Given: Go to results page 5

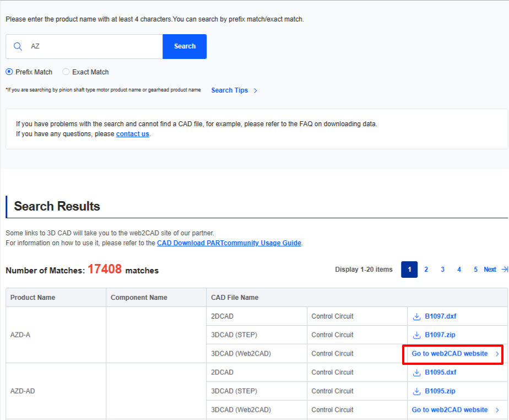Looking at the screenshot, I should pyautogui.click(x=475, y=270).
